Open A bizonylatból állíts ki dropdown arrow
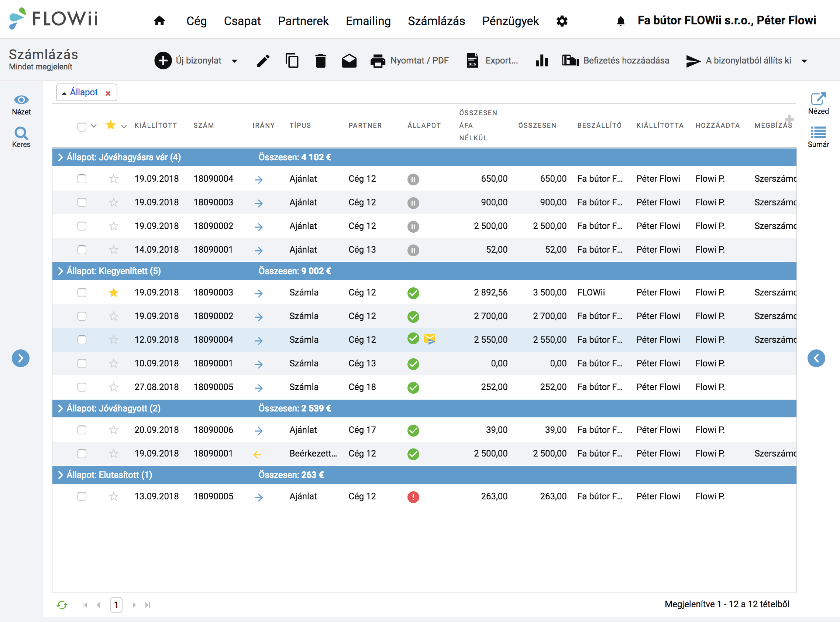 click(804, 61)
